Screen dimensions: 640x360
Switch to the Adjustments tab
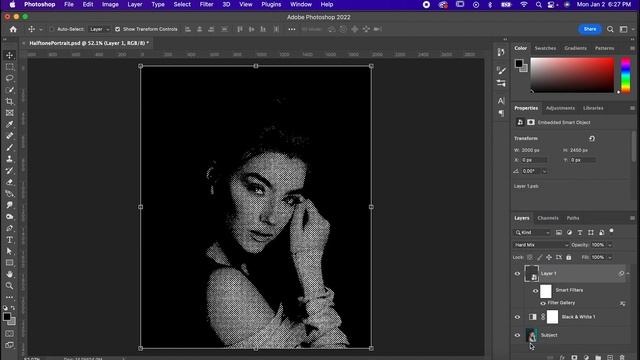click(x=560, y=108)
